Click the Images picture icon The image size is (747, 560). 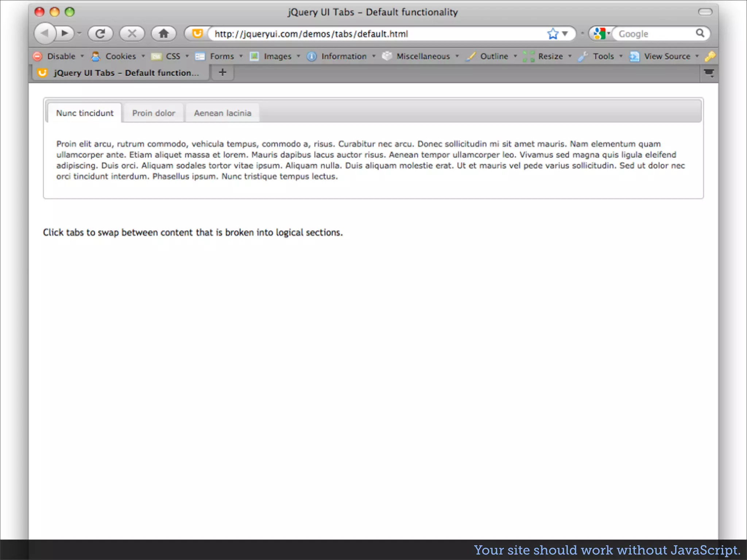coord(254,56)
